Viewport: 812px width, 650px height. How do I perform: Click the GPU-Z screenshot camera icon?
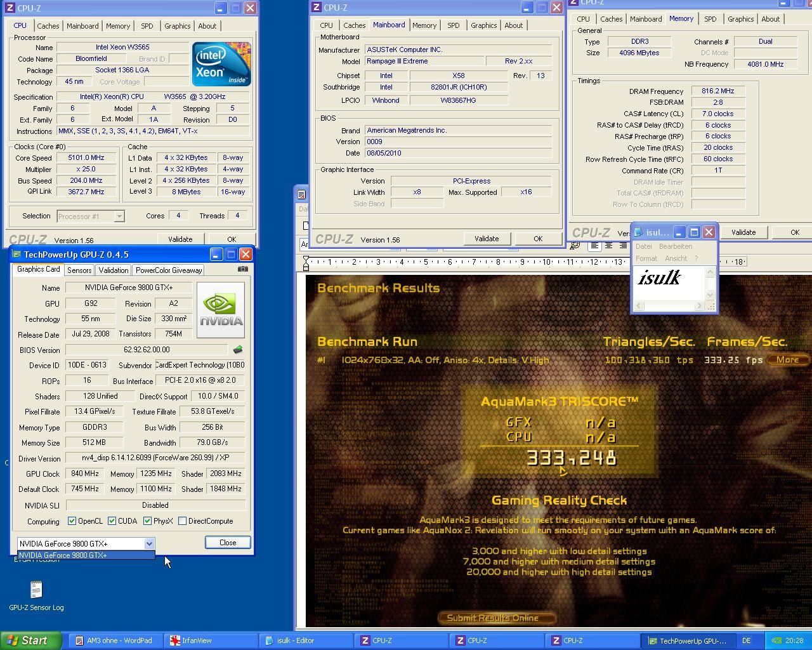point(242,269)
